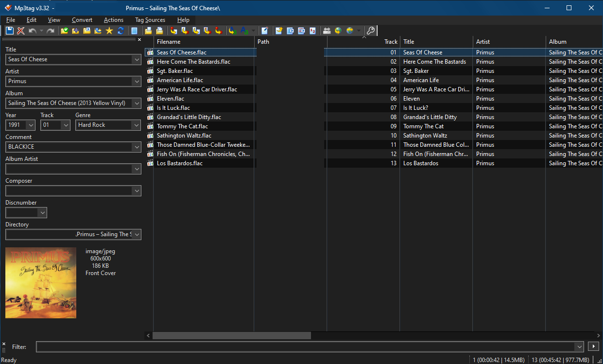603x364 pixels.
Task: Select the Sathington Waltz.flac row
Action: 184,136
